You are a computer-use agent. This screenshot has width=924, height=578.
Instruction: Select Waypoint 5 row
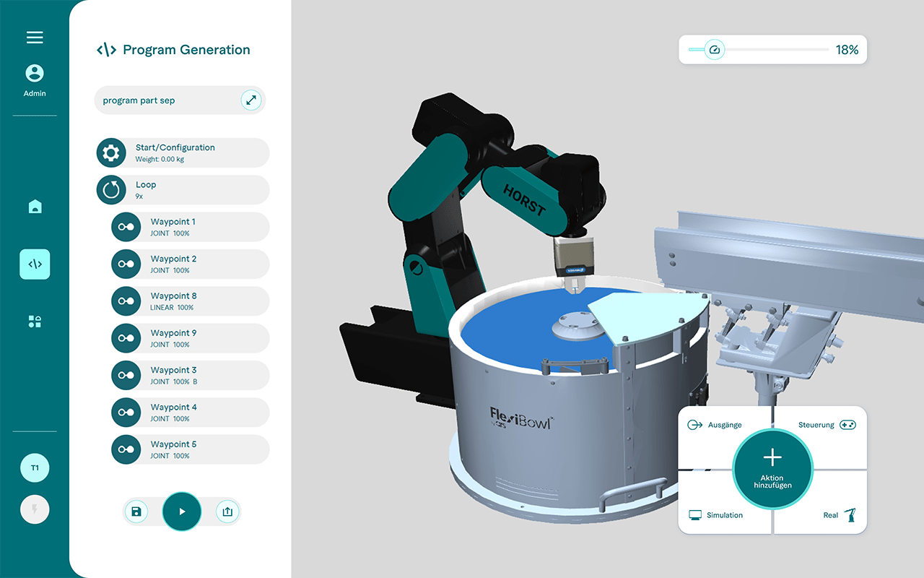point(191,449)
